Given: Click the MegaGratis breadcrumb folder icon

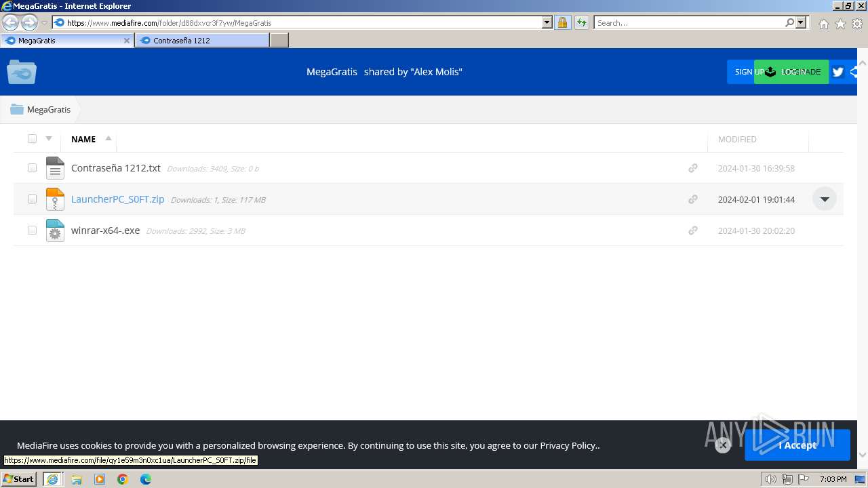Looking at the screenshot, I should [x=17, y=109].
